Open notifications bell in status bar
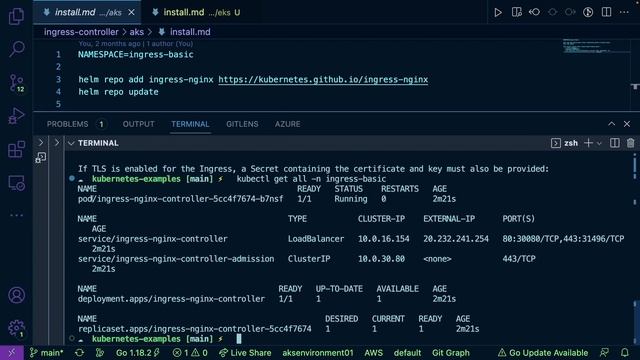This screenshot has width=640, height=360. pyautogui.click(x=624, y=353)
